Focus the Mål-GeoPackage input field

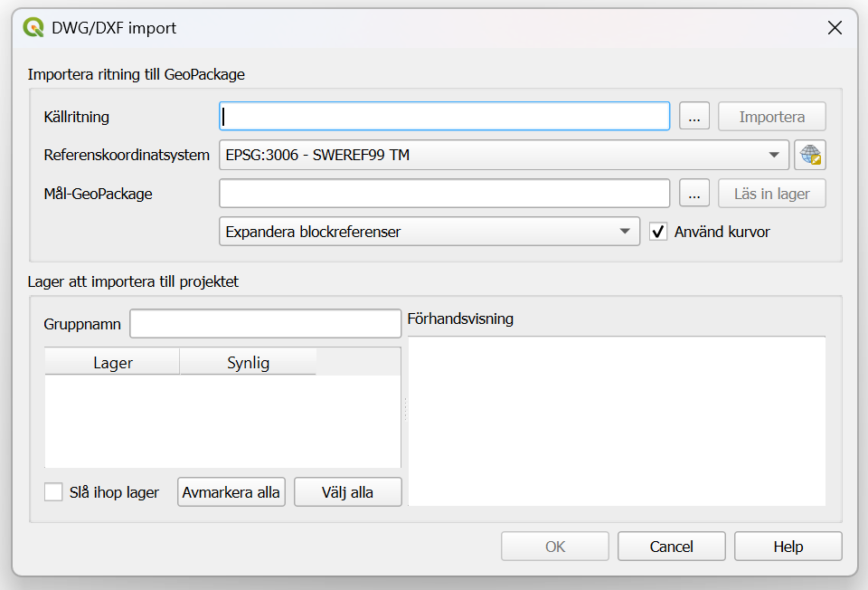point(445,194)
